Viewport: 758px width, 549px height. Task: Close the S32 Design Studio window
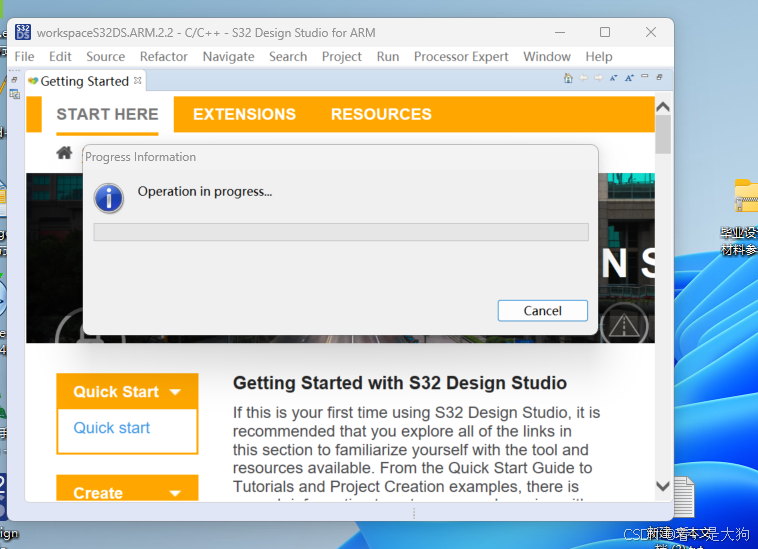tap(651, 32)
